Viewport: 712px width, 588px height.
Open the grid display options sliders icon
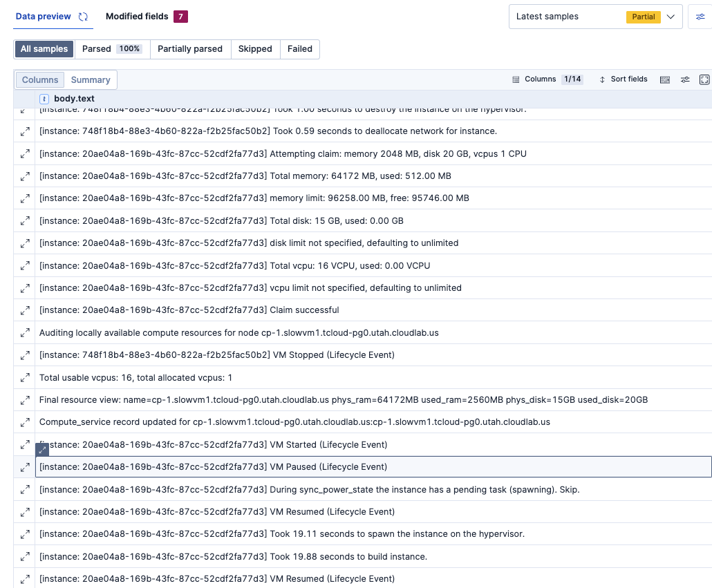pyautogui.click(x=685, y=79)
